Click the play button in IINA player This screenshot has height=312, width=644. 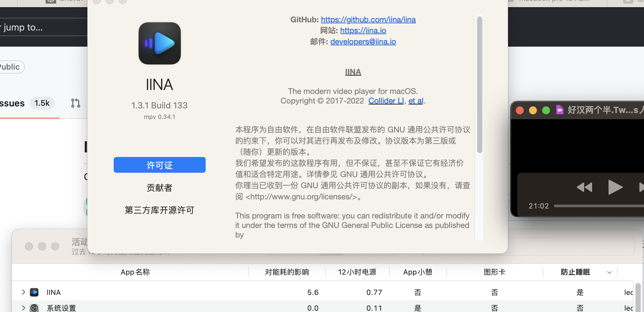pyautogui.click(x=615, y=187)
